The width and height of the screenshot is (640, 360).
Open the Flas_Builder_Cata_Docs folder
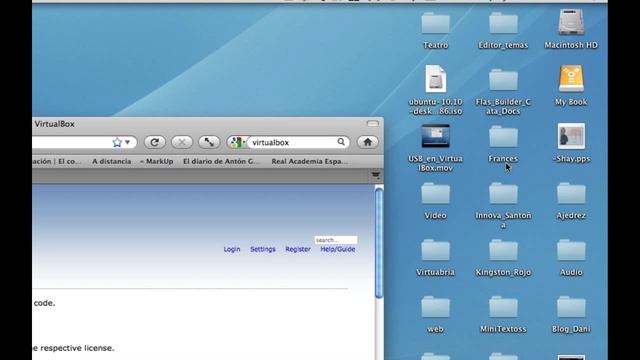point(503,80)
